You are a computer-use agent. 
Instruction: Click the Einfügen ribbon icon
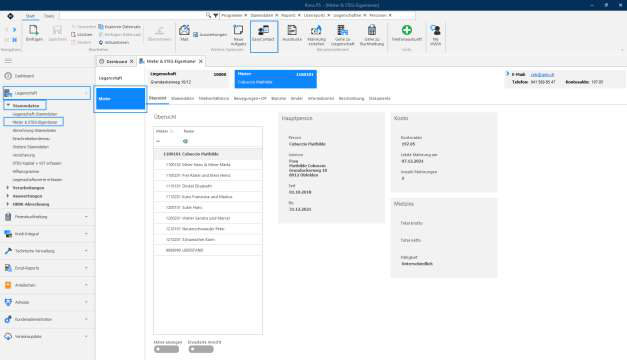pyautogui.click(x=34, y=32)
